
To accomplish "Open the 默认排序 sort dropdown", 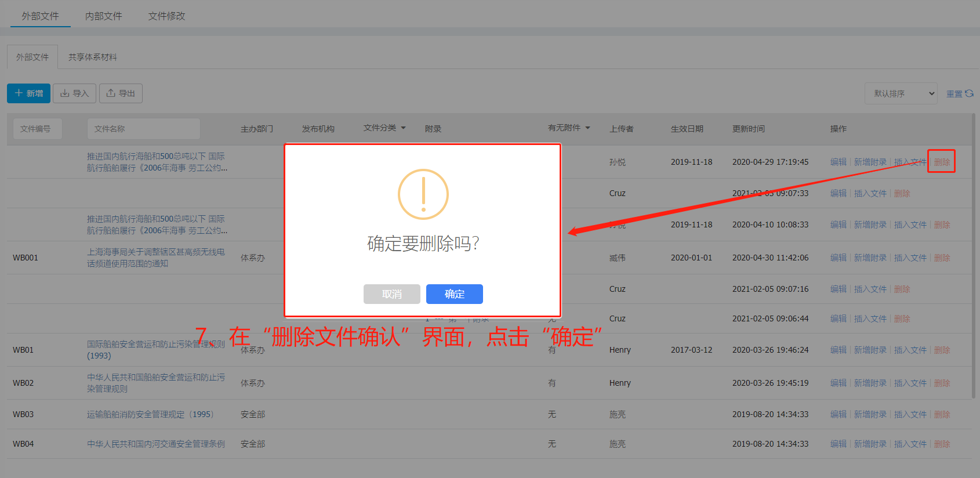I will [x=901, y=93].
